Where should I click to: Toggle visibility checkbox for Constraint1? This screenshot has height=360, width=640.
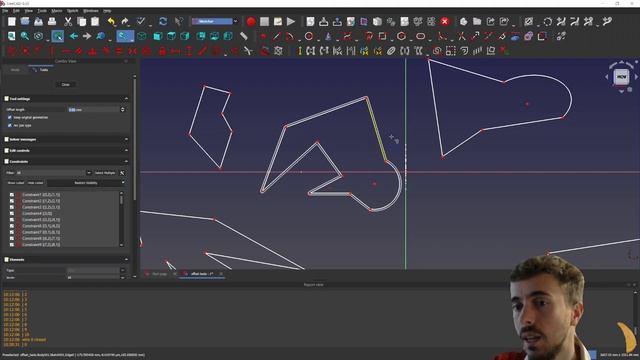[12, 195]
